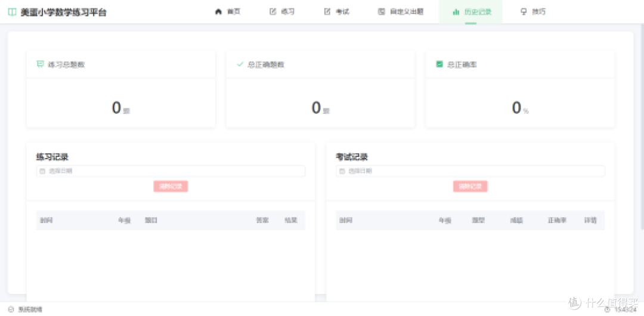This screenshot has width=644, height=316.
Task: Click the 详情 column header
Action: click(x=590, y=221)
